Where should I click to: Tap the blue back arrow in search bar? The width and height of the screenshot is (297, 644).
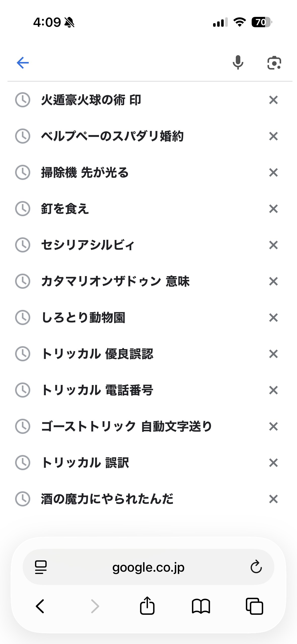coord(23,63)
